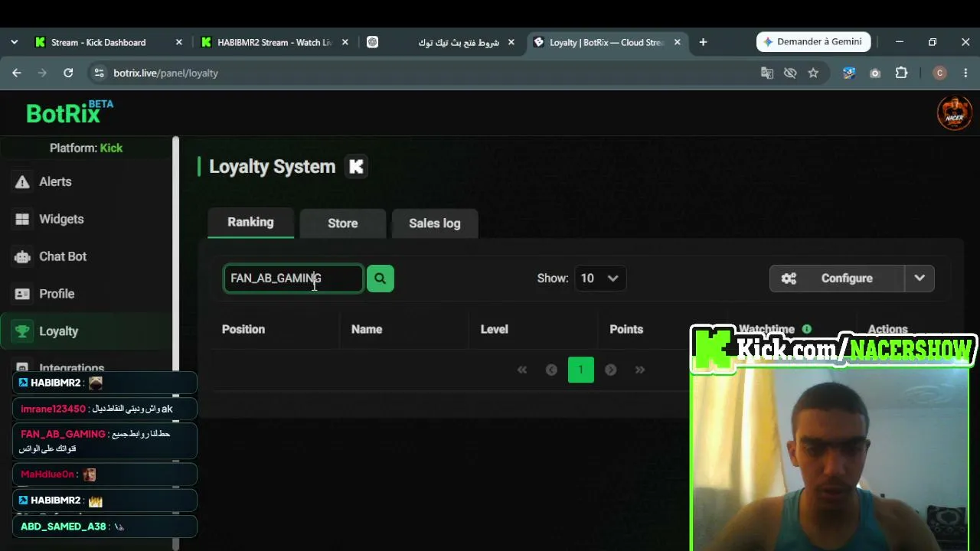Click the Demander à Gemini button
Viewport: 980px width, 551px height.
pyautogui.click(x=813, y=42)
